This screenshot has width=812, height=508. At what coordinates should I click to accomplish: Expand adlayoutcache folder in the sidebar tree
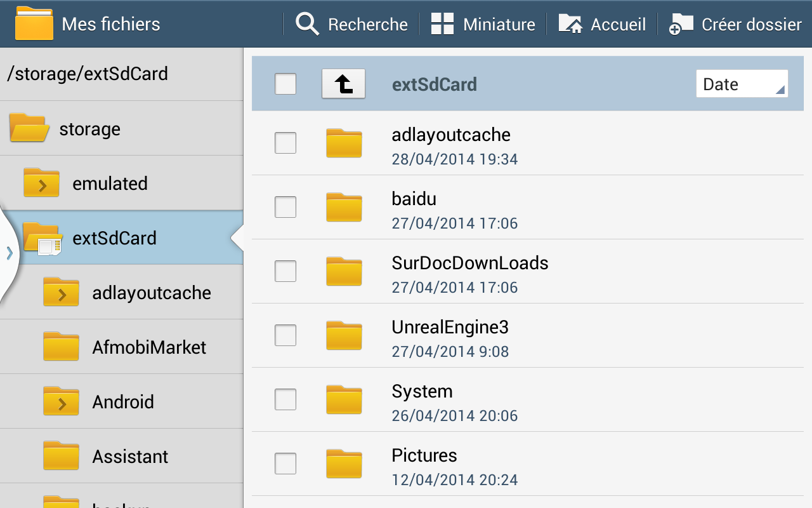[x=61, y=292]
